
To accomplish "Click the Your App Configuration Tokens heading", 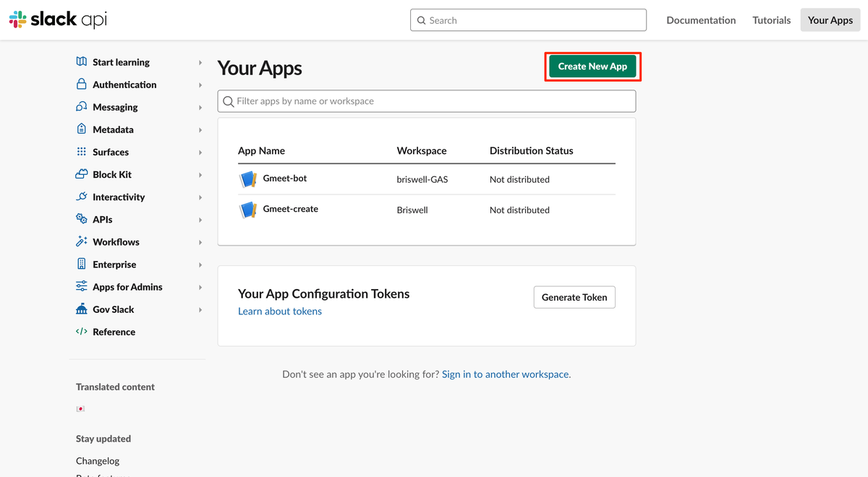I will [x=324, y=293].
